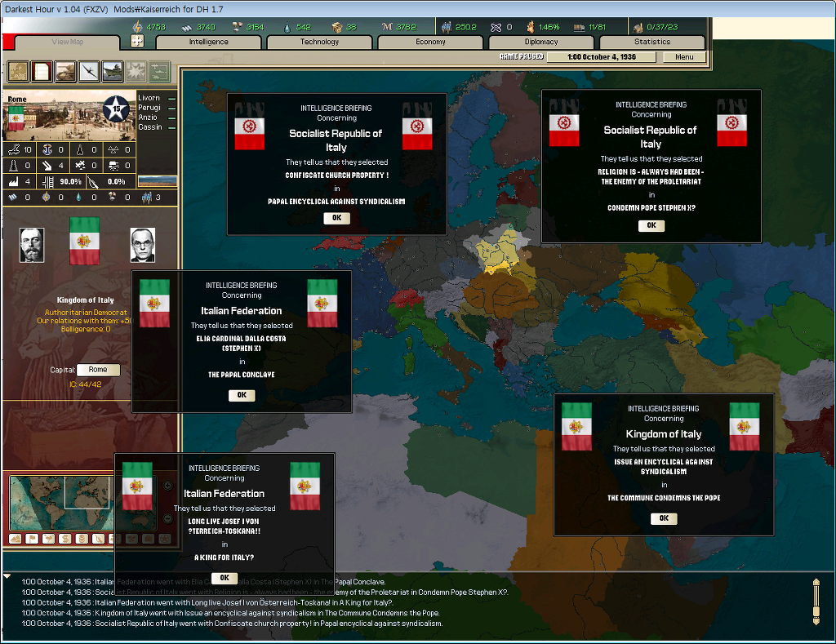Viewport: 836px width, 644px height.
Task: Open the political map view icon
Action: click(18, 72)
